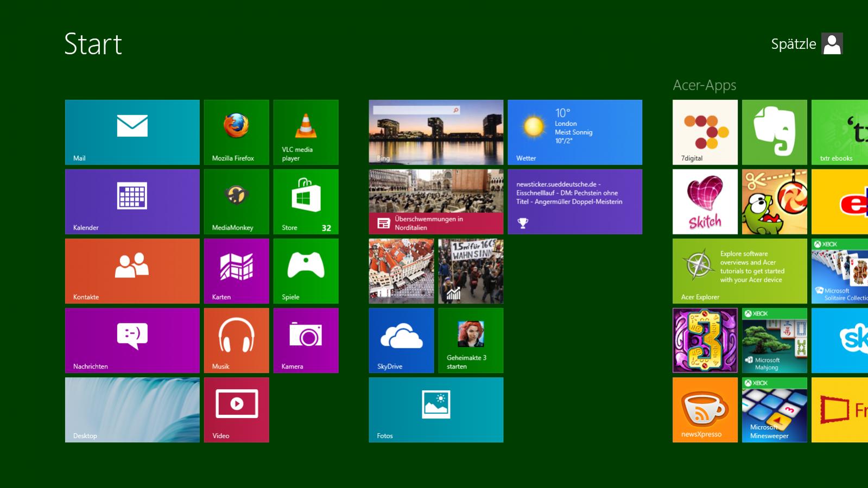The image size is (868, 488).
Task: Click the Acer-Apps group heading
Action: (705, 85)
